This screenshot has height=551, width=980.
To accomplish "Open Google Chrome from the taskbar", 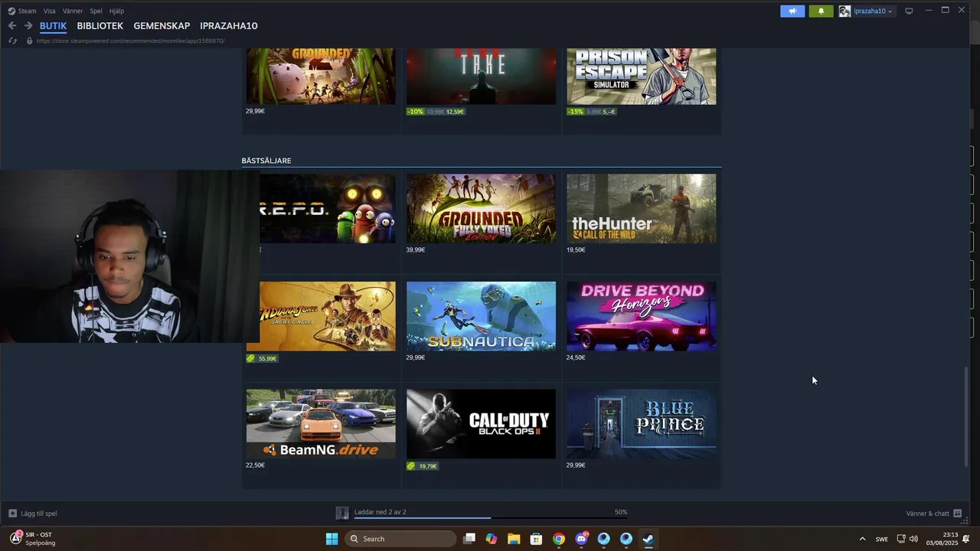I will (559, 539).
